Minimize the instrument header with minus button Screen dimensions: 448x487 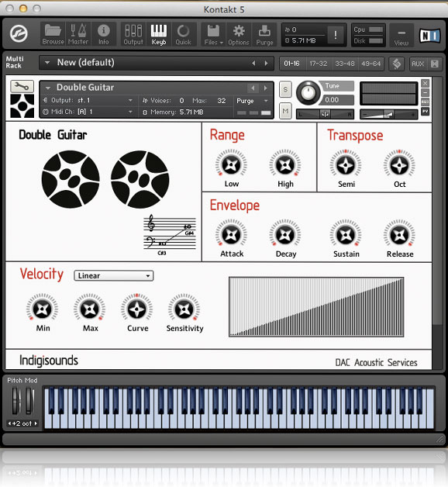425,92
